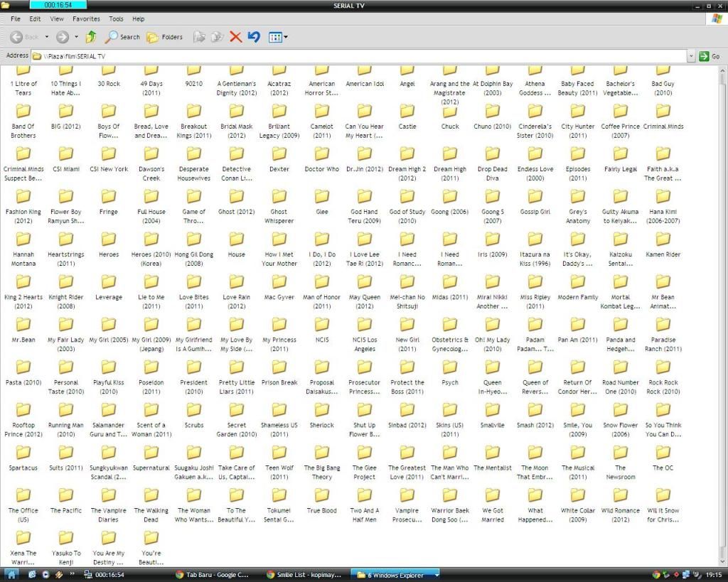This screenshot has height=582, width=728.
Task: Expand the Back history dropdown arrow
Action: 47,37
